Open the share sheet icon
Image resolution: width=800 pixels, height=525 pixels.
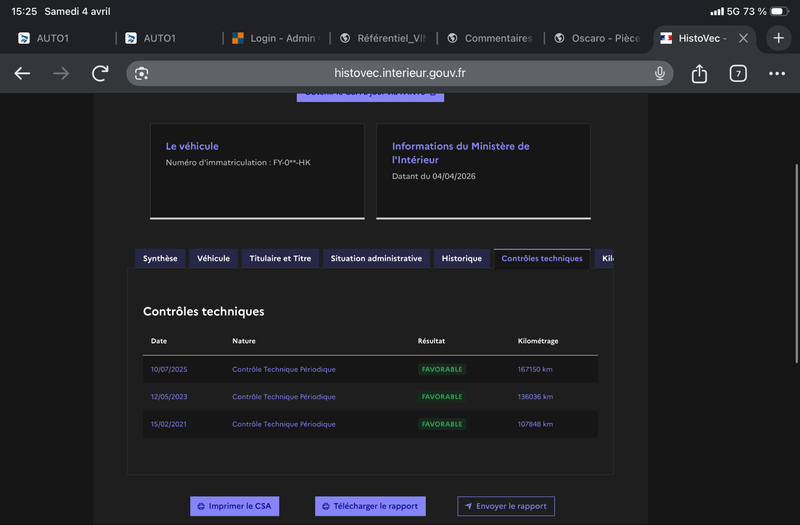[x=699, y=73]
